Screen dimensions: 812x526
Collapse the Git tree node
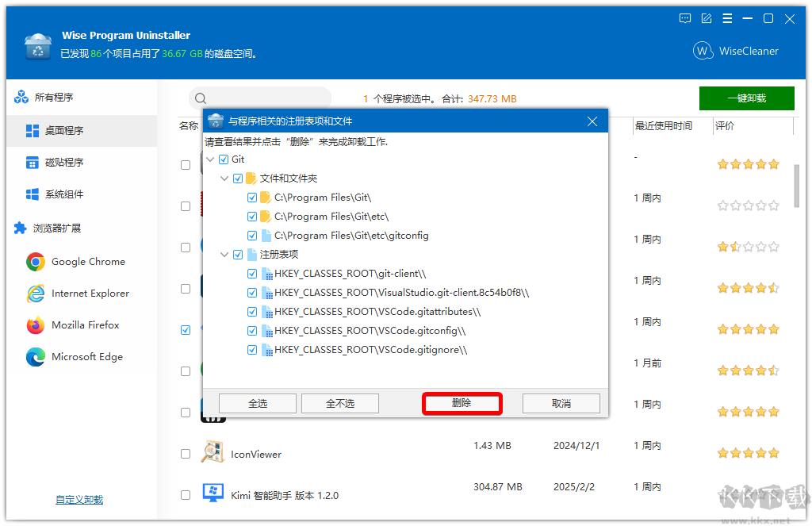tap(210, 159)
